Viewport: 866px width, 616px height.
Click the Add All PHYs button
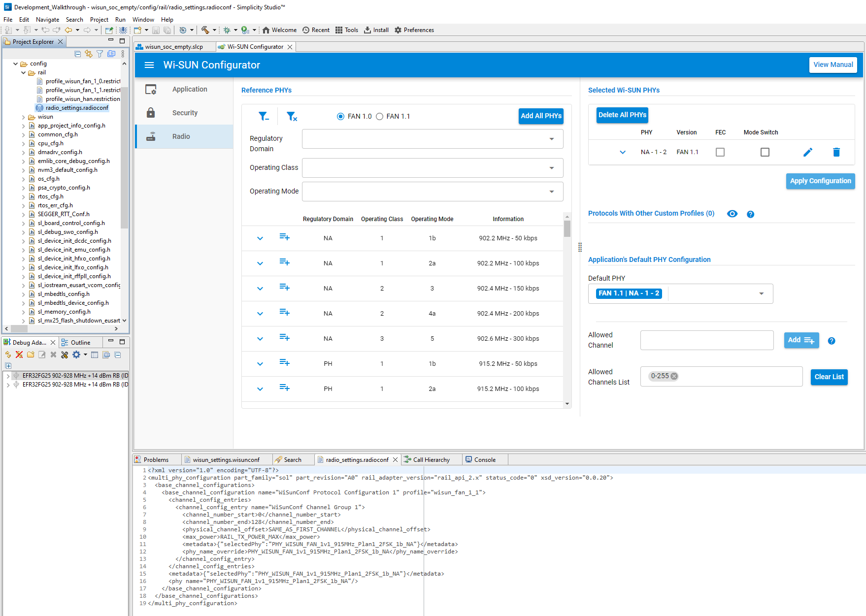click(x=540, y=116)
